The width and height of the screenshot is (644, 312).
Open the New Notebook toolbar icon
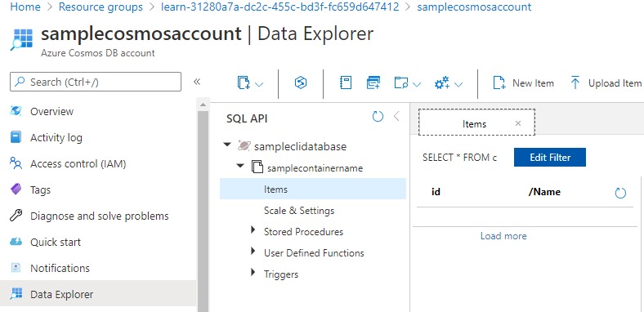click(346, 83)
